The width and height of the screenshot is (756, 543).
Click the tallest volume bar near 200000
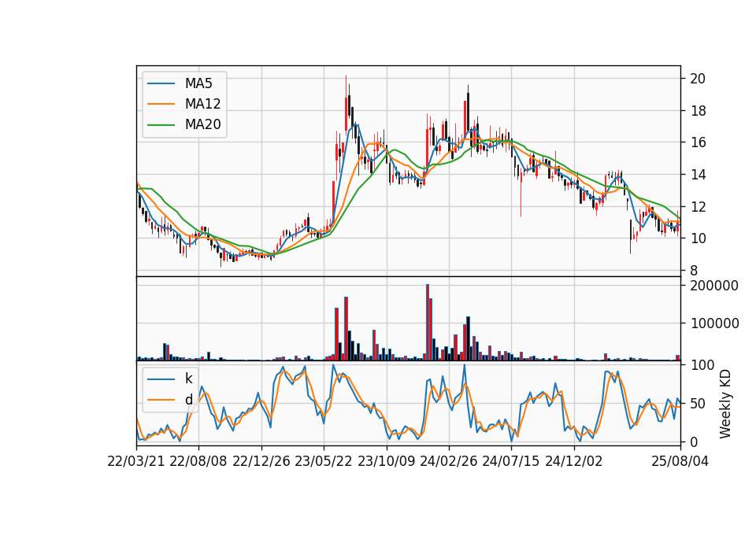(427, 323)
